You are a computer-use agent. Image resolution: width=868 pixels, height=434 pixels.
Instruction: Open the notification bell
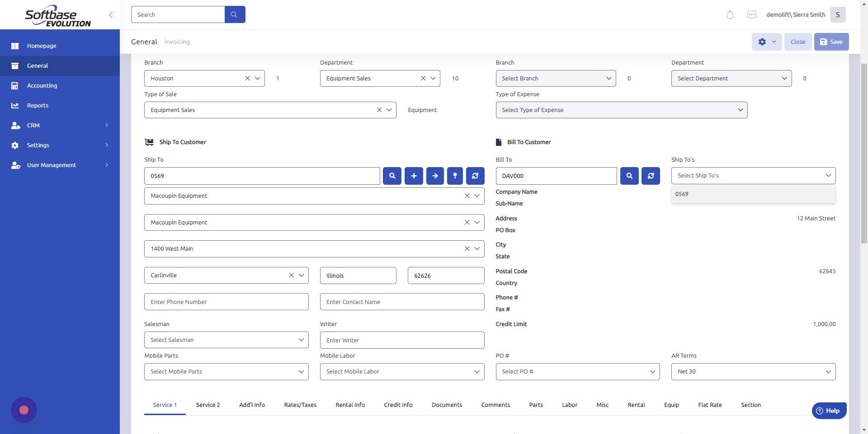tap(729, 14)
